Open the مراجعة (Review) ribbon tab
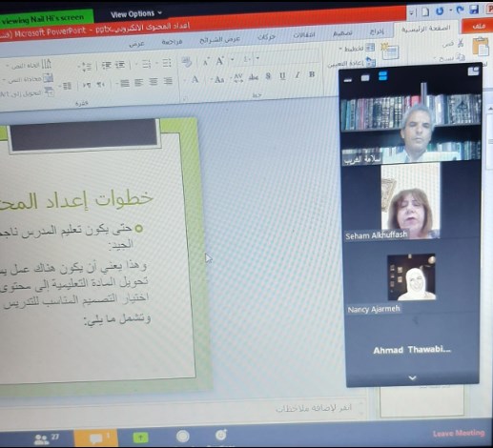The width and height of the screenshot is (493, 448). point(172,42)
